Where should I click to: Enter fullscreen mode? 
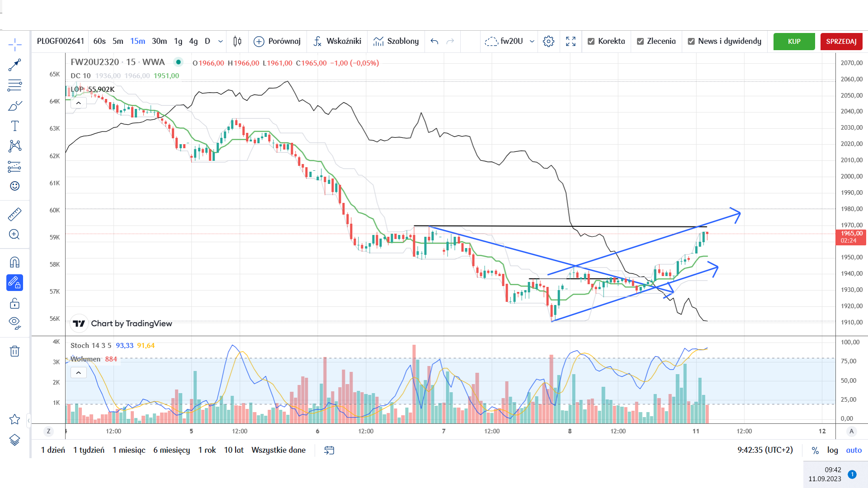(x=571, y=41)
